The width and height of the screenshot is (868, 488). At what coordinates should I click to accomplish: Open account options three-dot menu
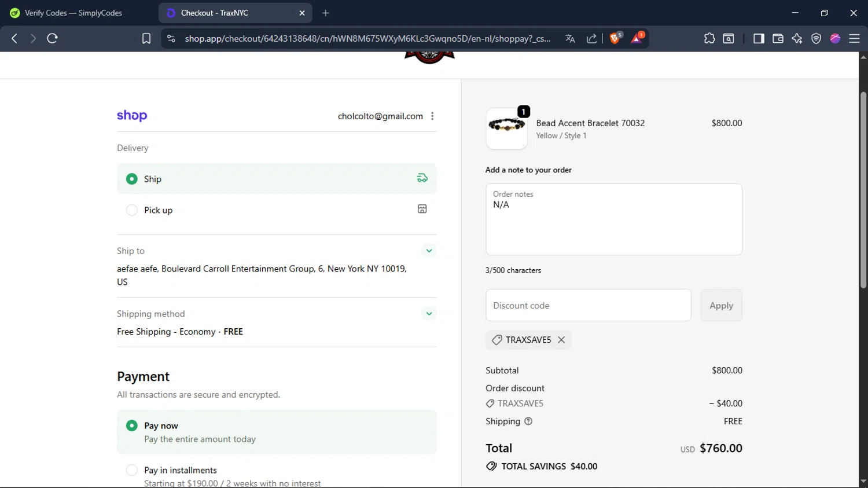pyautogui.click(x=432, y=116)
